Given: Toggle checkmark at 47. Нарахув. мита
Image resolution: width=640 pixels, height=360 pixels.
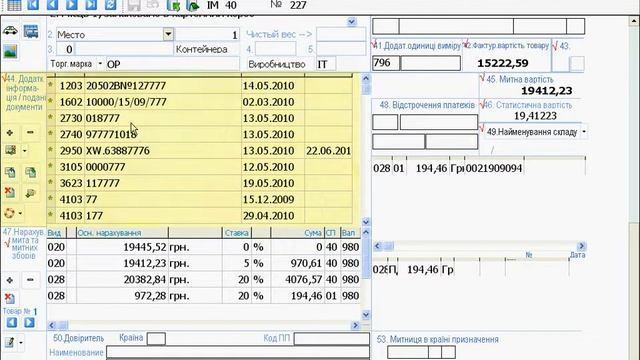Looking at the screenshot, I should (7, 243).
